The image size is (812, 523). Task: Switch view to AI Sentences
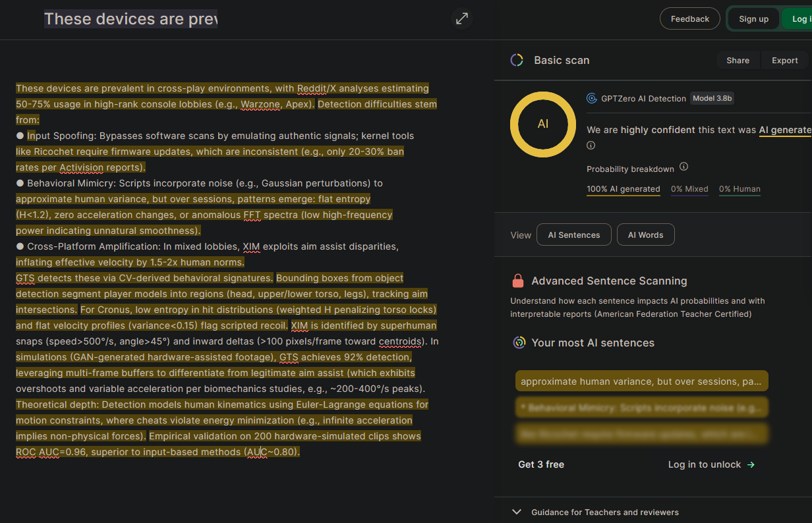coord(574,234)
